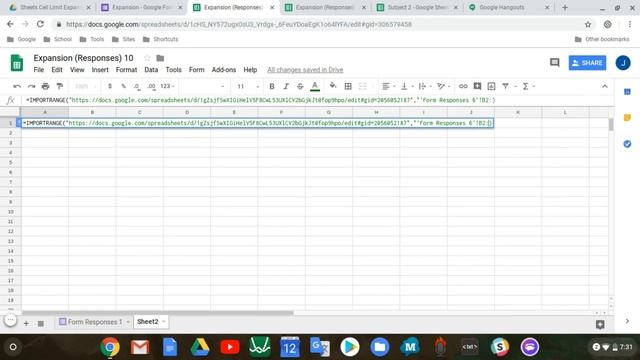Collapse the toolbar with up chevron
Viewport: 640px width, 360px height.
[604, 86]
